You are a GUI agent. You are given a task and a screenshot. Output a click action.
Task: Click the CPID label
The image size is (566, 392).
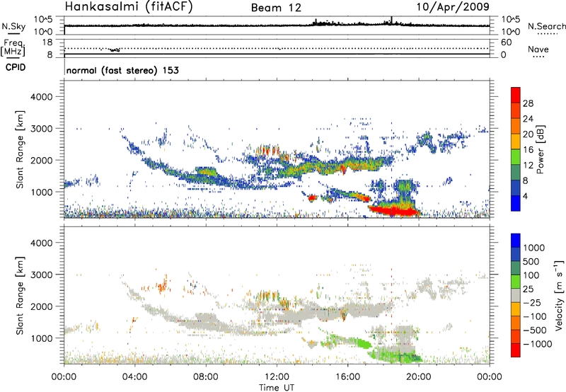(16, 67)
